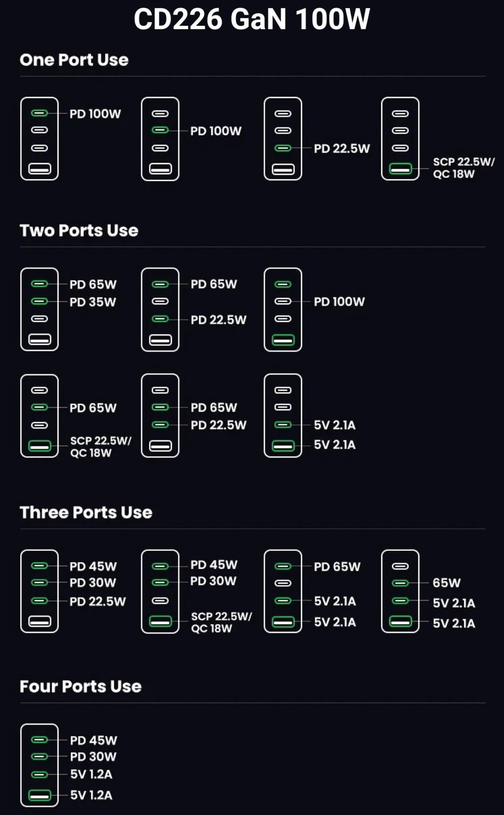Select the Two Ports Use heading
This screenshot has width=504, height=815.
point(79,230)
